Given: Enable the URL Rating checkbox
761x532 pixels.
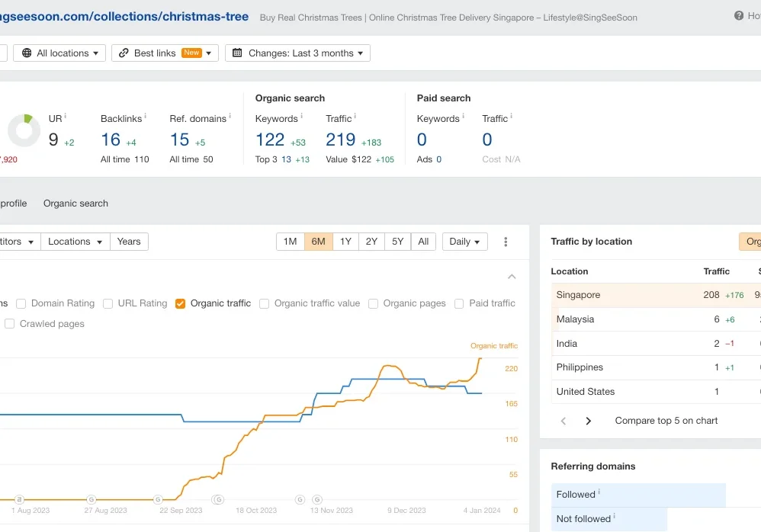Looking at the screenshot, I should pyautogui.click(x=108, y=303).
